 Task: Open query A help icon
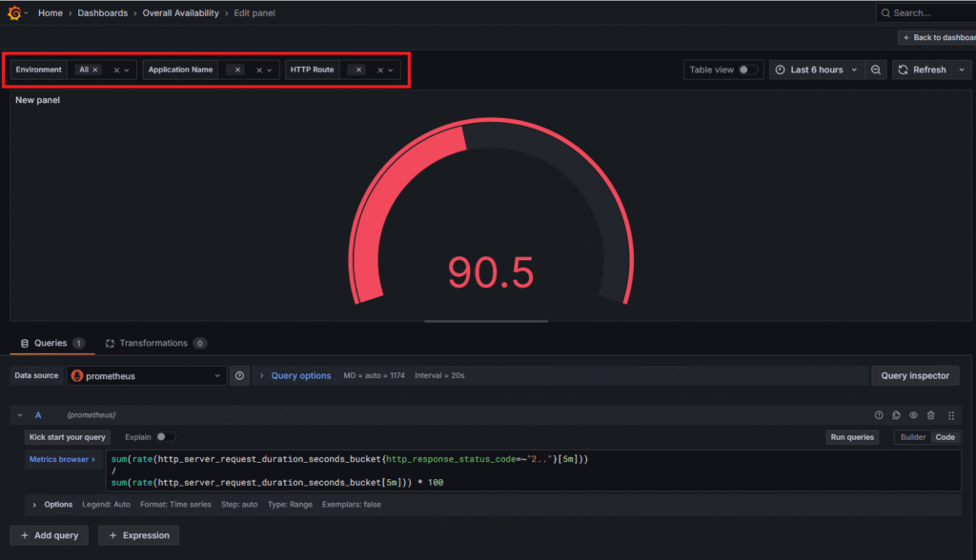point(878,415)
